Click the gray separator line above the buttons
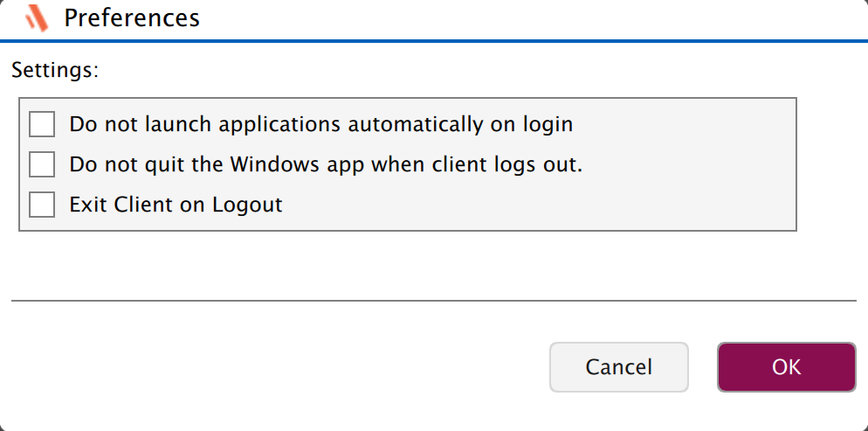This screenshot has height=431, width=868. point(433,301)
